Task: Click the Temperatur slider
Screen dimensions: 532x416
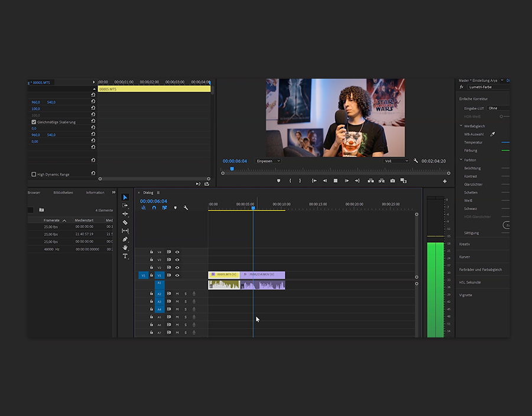Action: coord(505,142)
